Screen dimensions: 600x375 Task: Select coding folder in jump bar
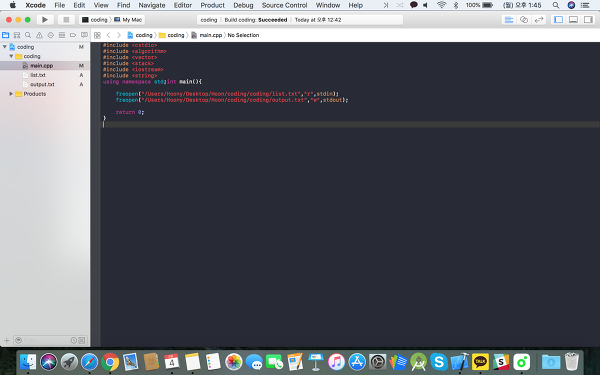(x=172, y=35)
